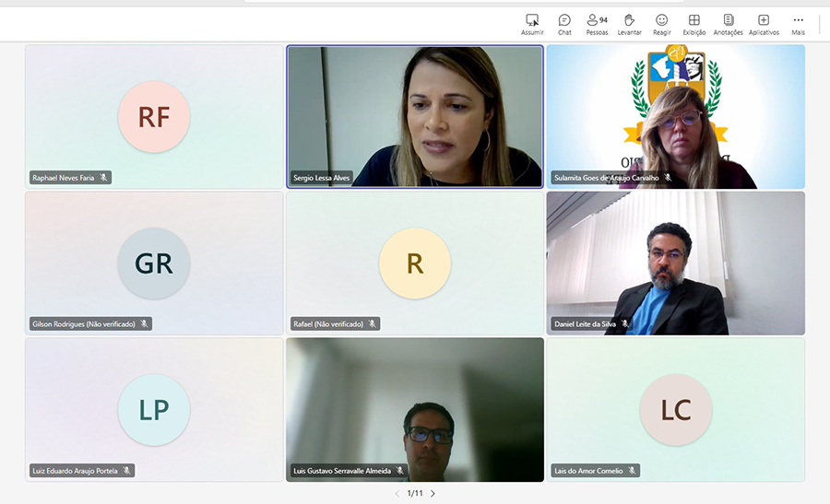Click the GR avatar of Gilson Rodrigues
This screenshot has height=504, width=830.
[154, 264]
